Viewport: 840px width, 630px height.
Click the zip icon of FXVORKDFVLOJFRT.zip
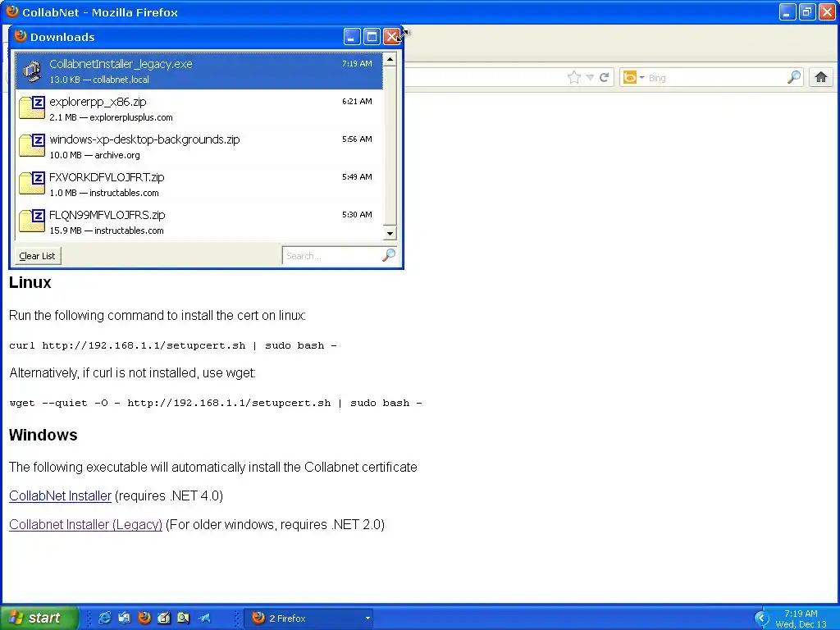click(x=32, y=183)
